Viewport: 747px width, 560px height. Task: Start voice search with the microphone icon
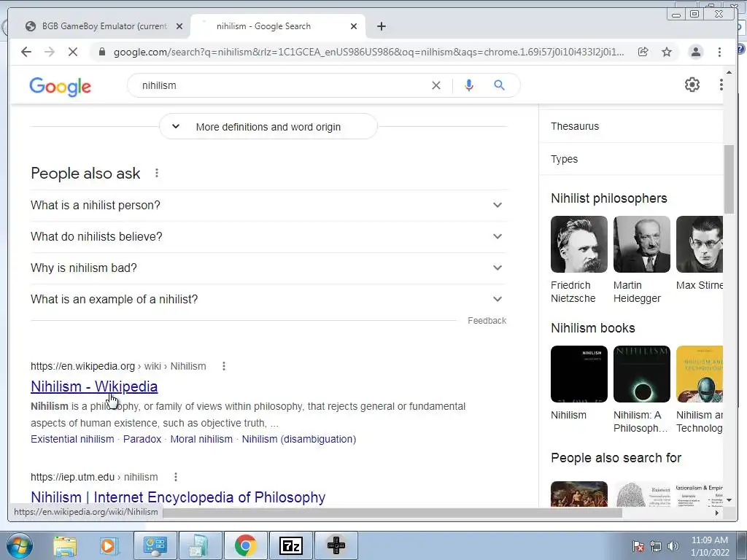[x=469, y=85]
